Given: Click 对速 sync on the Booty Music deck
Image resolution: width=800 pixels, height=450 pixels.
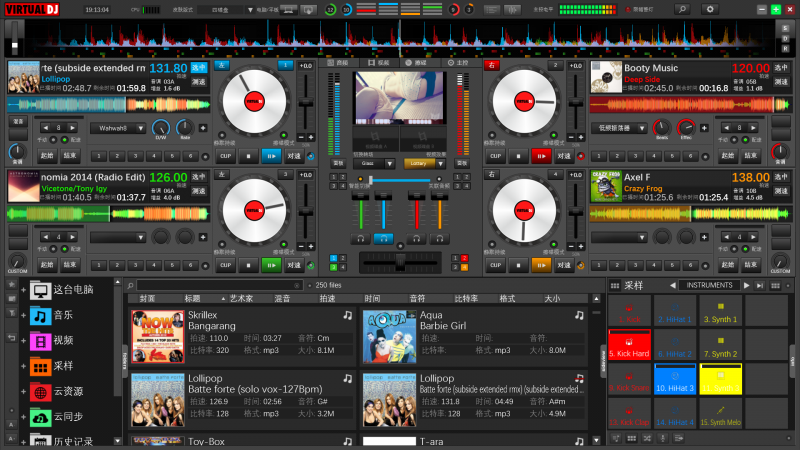Looking at the screenshot, I should point(564,156).
